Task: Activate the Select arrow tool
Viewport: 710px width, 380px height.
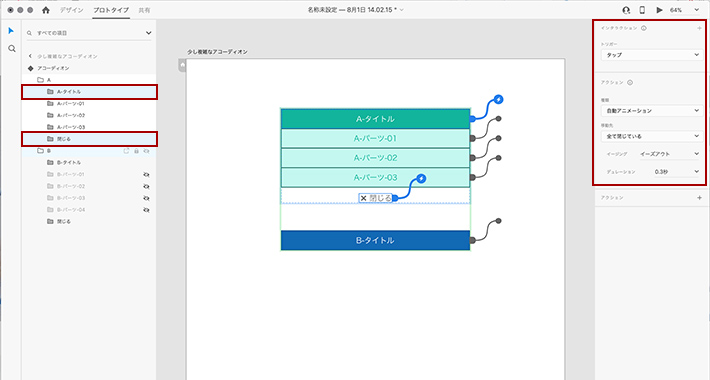Action: pyautogui.click(x=11, y=31)
